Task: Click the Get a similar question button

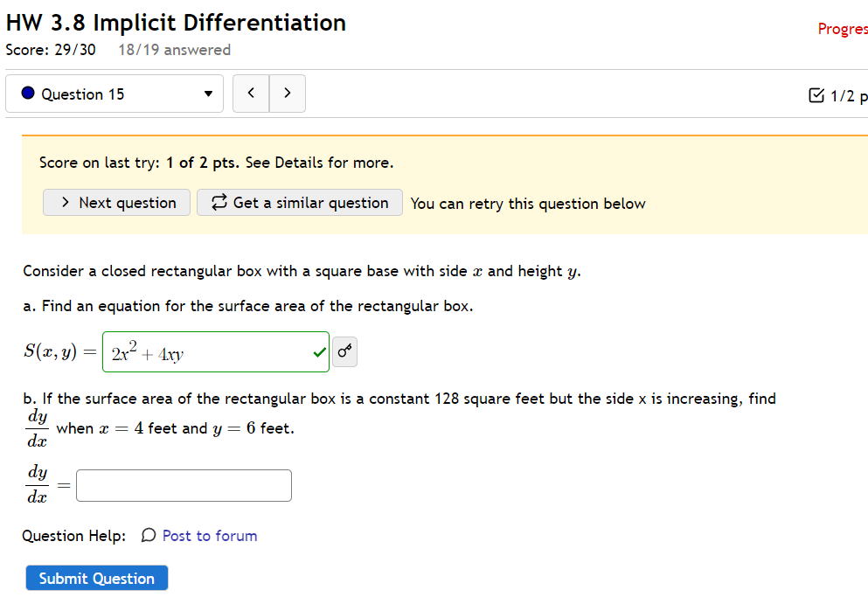Action: 299,202
